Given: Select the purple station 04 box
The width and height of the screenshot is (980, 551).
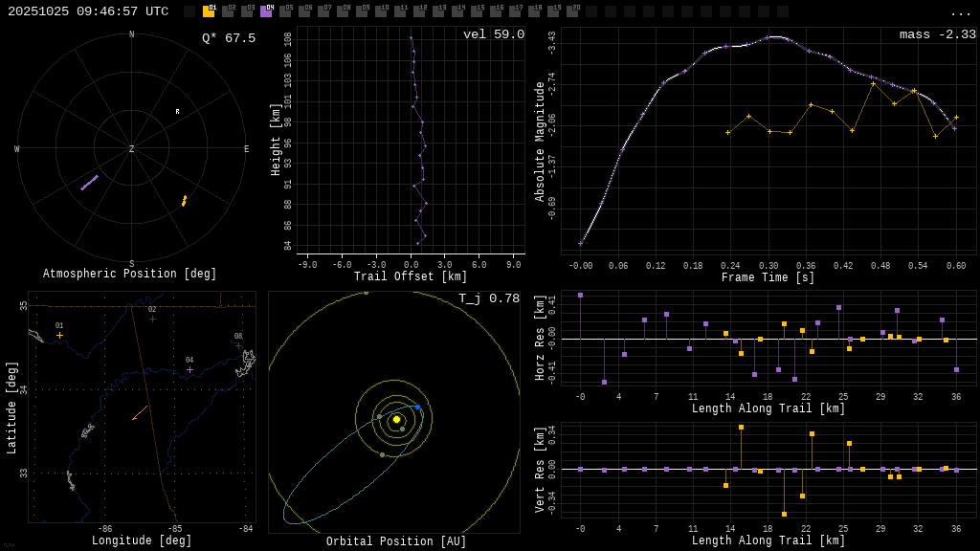Looking at the screenshot, I should [266, 11].
